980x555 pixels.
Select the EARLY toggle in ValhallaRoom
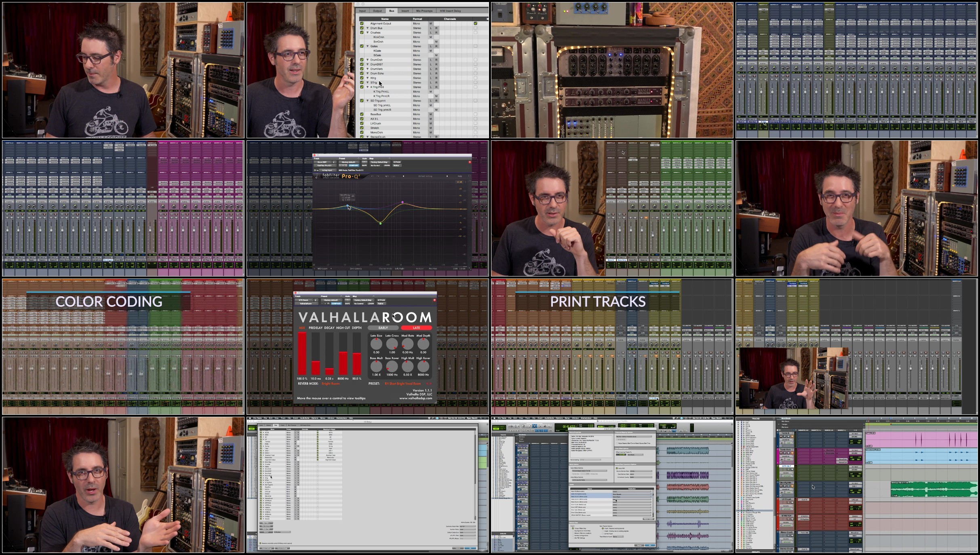pyautogui.click(x=383, y=328)
